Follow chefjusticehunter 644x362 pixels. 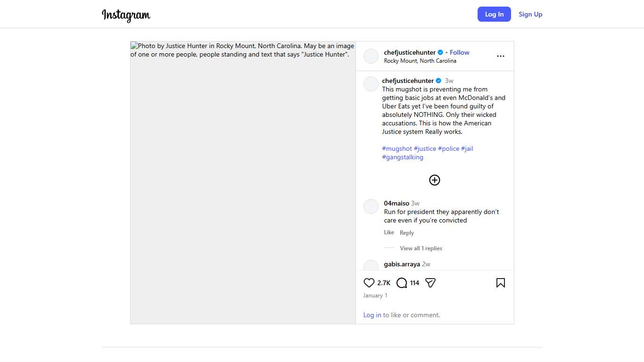point(459,52)
